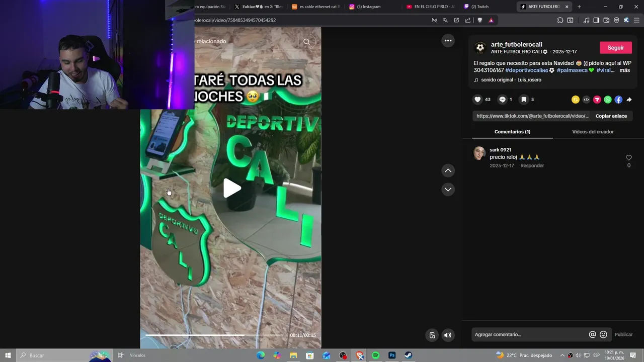This screenshot has height=362, width=644.
Task: Open emoji picker in comment box
Action: point(603,334)
